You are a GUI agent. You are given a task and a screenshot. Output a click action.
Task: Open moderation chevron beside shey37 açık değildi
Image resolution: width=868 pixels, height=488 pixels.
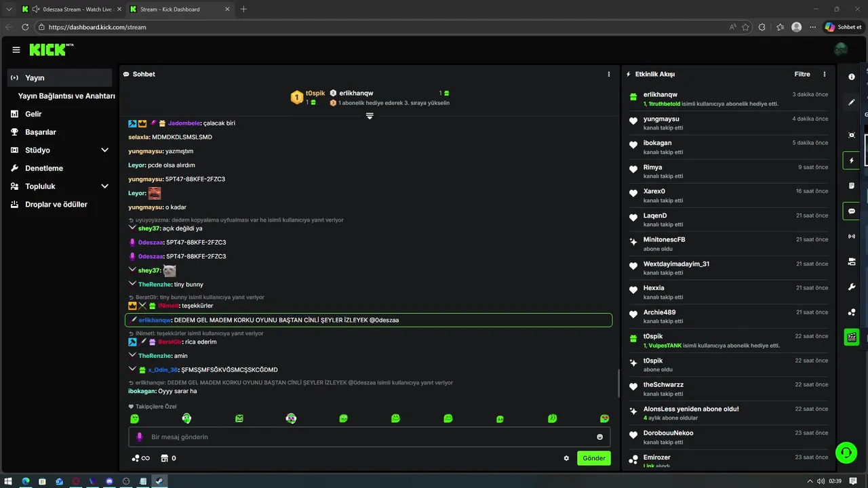132,228
